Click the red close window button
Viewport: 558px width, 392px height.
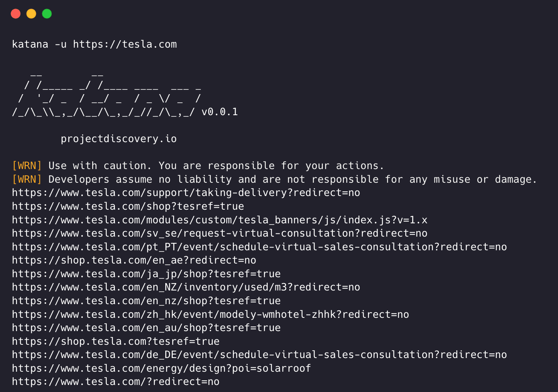(x=16, y=14)
